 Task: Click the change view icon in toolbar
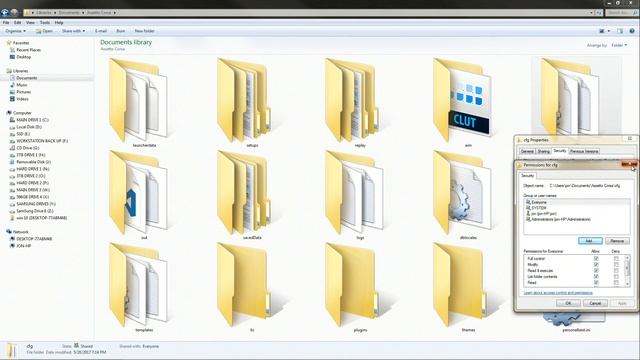602,31
